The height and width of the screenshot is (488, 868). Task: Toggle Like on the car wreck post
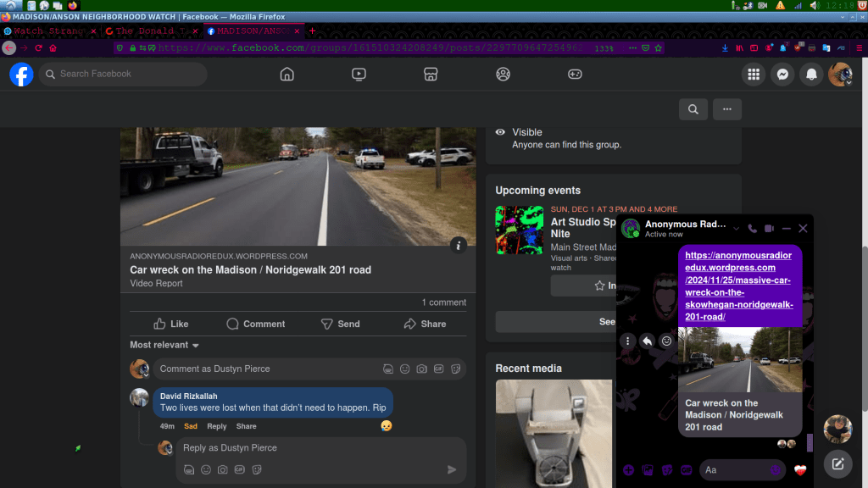(171, 324)
